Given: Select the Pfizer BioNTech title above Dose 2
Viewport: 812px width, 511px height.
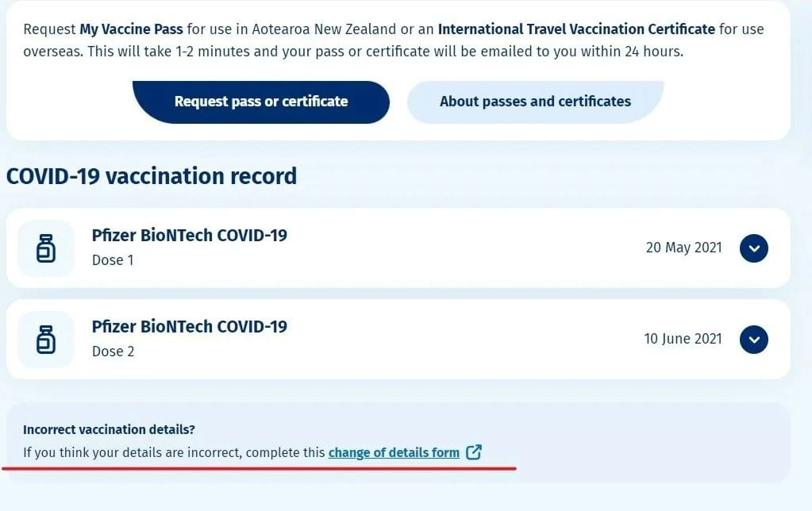Looking at the screenshot, I should coord(189,327).
